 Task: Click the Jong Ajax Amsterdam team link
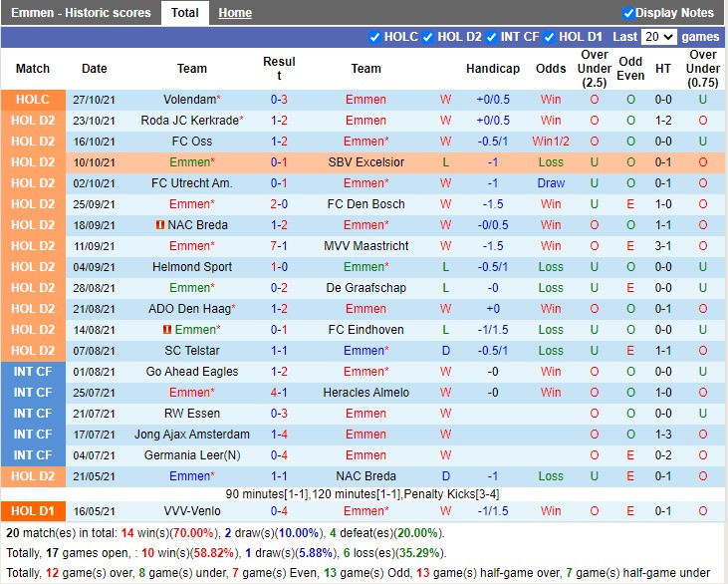192,435
